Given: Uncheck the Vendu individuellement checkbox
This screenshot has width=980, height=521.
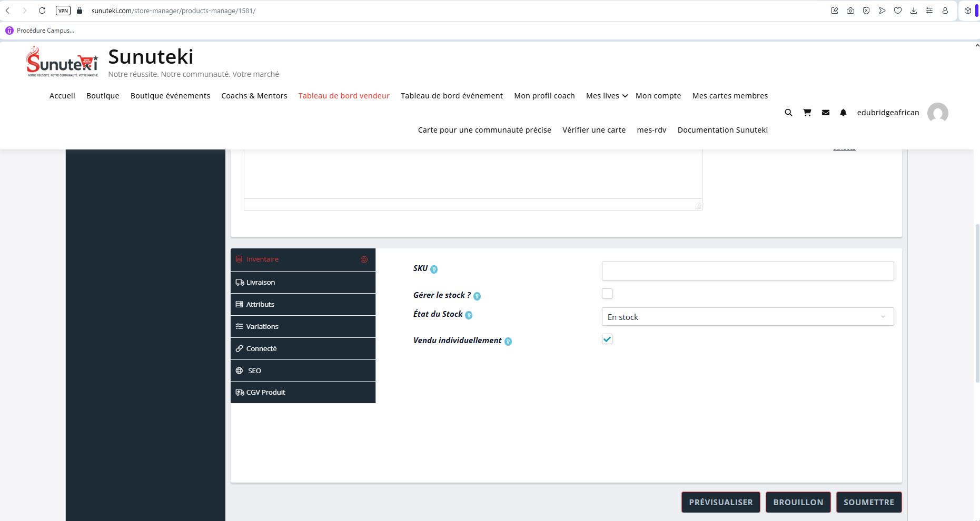Looking at the screenshot, I should tap(607, 339).
